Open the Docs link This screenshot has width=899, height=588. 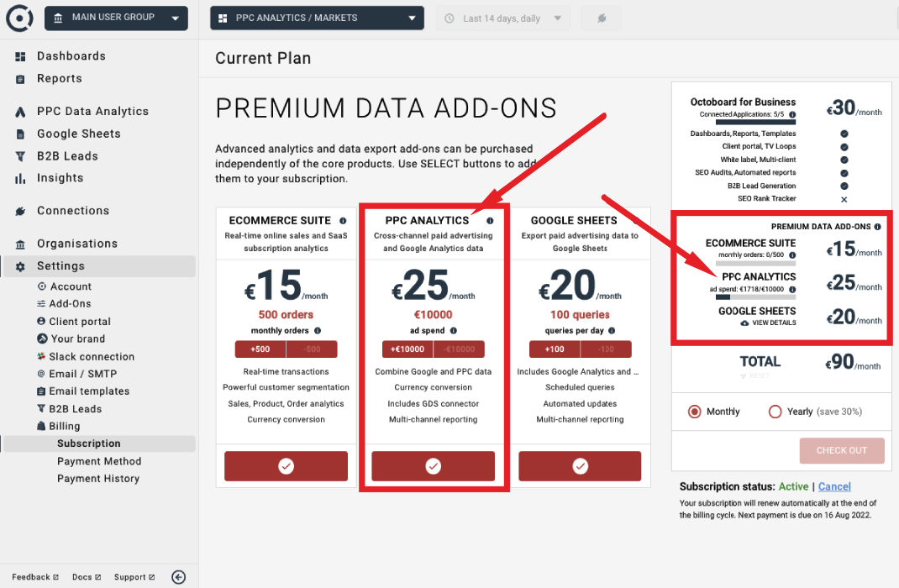click(87, 577)
